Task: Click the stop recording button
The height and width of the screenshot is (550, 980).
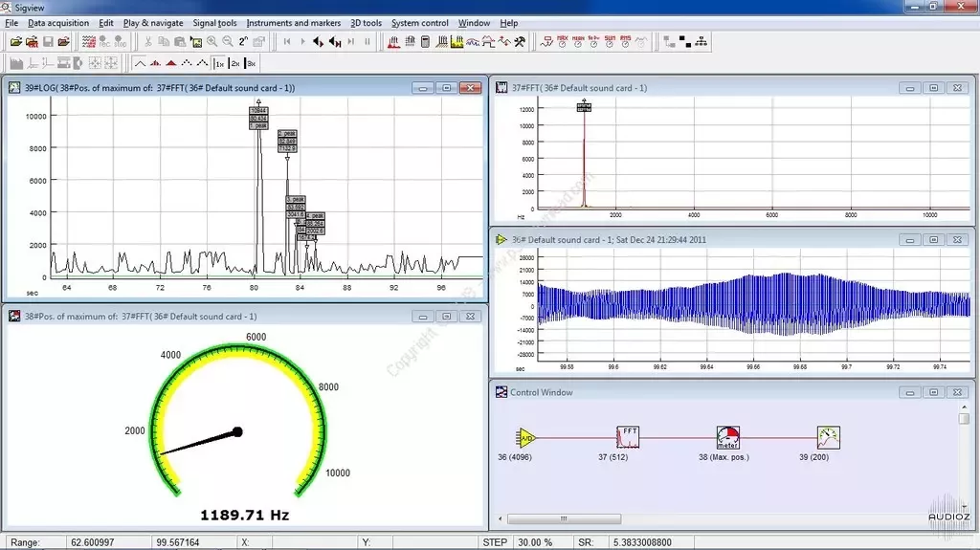Action: point(120,42)
